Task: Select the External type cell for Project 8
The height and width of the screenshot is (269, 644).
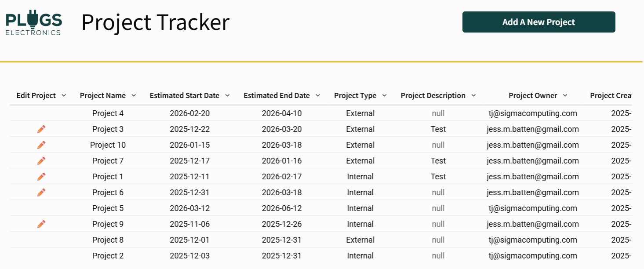Action: [360, 240]
